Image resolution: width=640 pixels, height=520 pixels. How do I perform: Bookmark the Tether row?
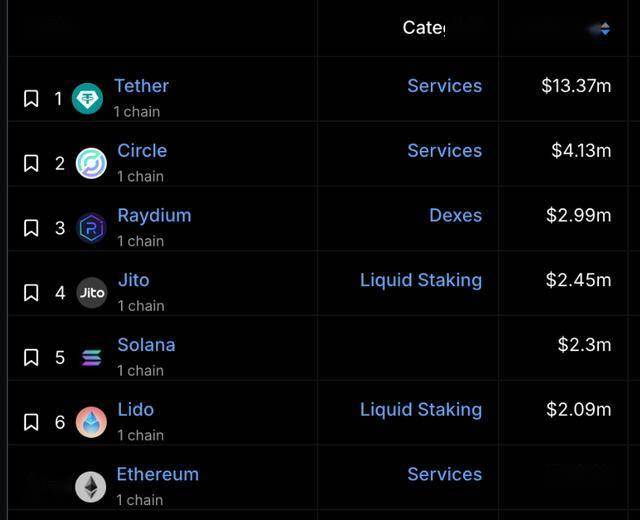coord(31,98)
